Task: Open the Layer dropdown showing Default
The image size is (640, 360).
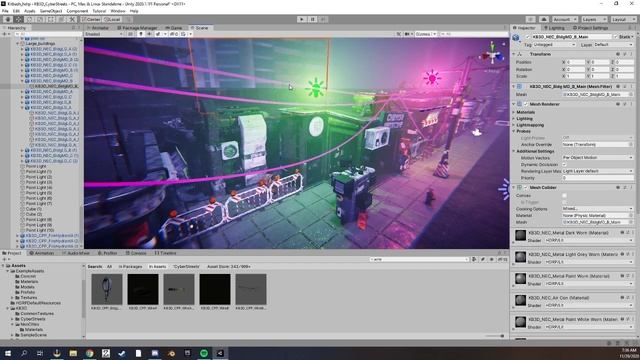Action: pyautogui.click(x=613, y=44)
